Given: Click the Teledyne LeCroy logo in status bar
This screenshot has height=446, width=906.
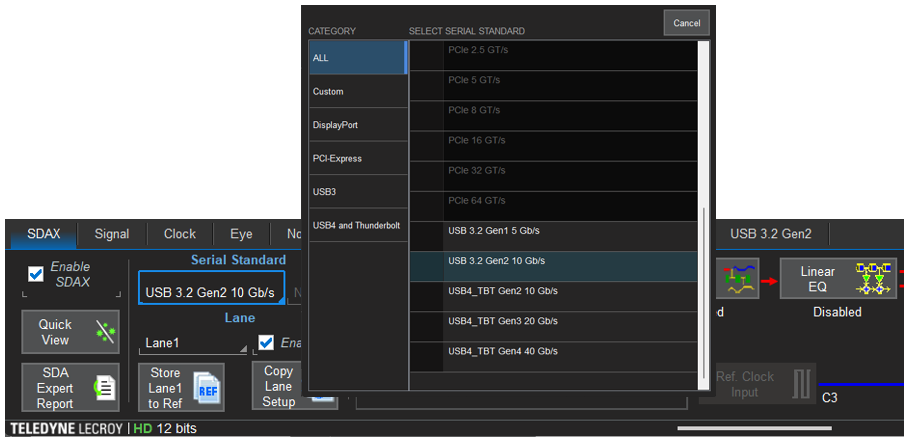Looking at the screenshot, I should tap(66, 429).
